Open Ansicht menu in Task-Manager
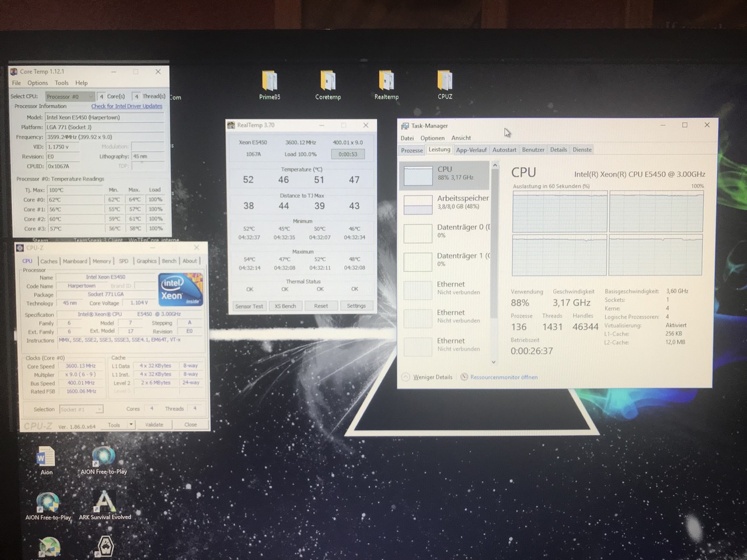Viewport: 747px width, 560px height. (461, 138)
